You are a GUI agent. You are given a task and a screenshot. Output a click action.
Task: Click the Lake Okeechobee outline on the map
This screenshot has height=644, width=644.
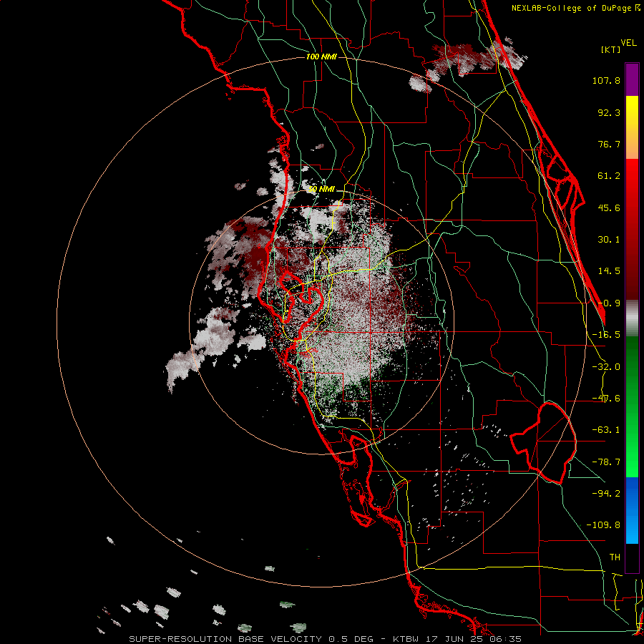[x=545, y=443]
